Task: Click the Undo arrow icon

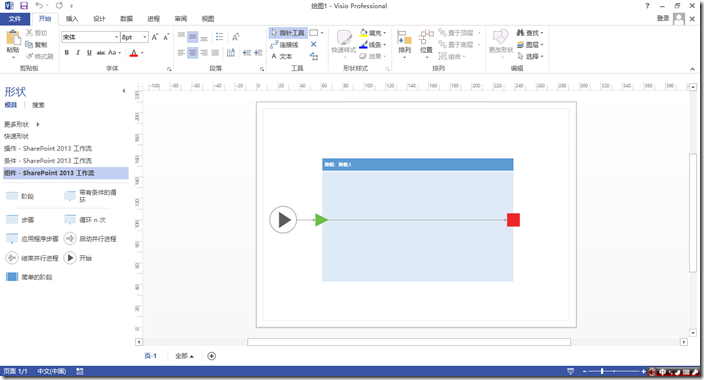Action: pyautogui.click(x=40, y=6)
